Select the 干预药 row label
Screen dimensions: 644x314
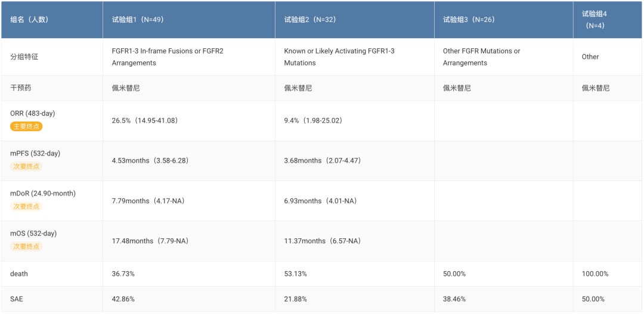pyautogui.click(x=21, y=88)
